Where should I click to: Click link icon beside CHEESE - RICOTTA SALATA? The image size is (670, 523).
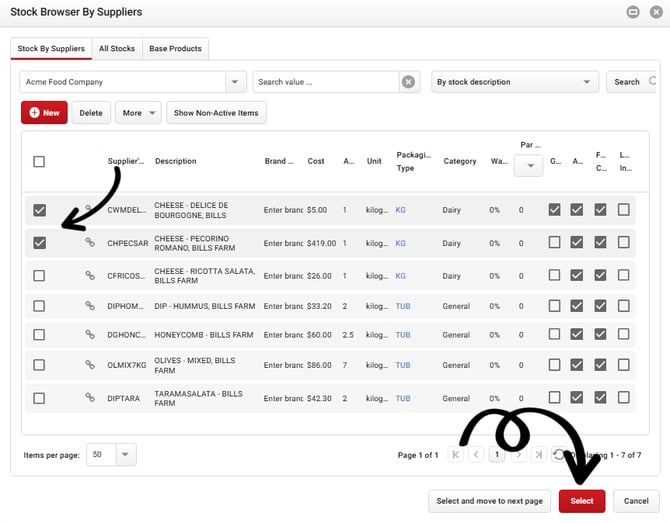point(90,275)
